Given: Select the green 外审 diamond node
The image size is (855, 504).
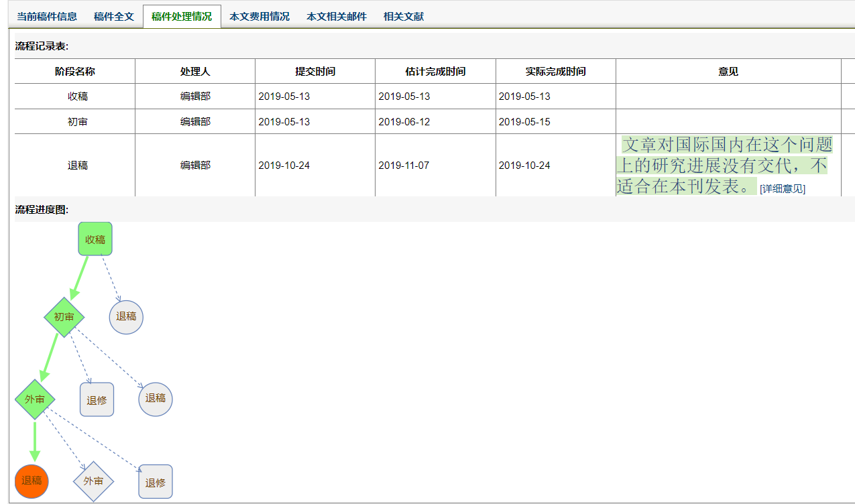Looking at the screenshot, I should click(x=35, y=399).
